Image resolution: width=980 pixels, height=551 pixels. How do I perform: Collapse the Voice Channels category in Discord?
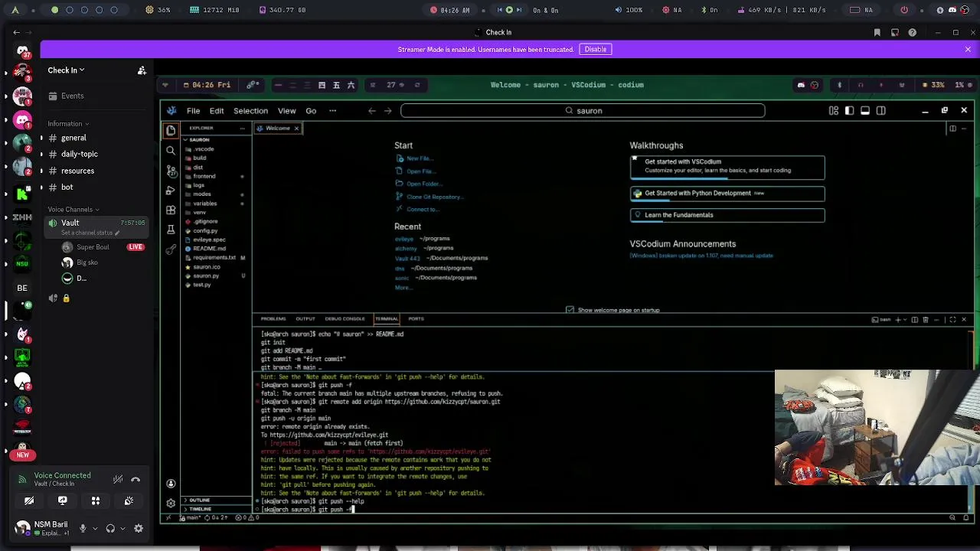73,210
